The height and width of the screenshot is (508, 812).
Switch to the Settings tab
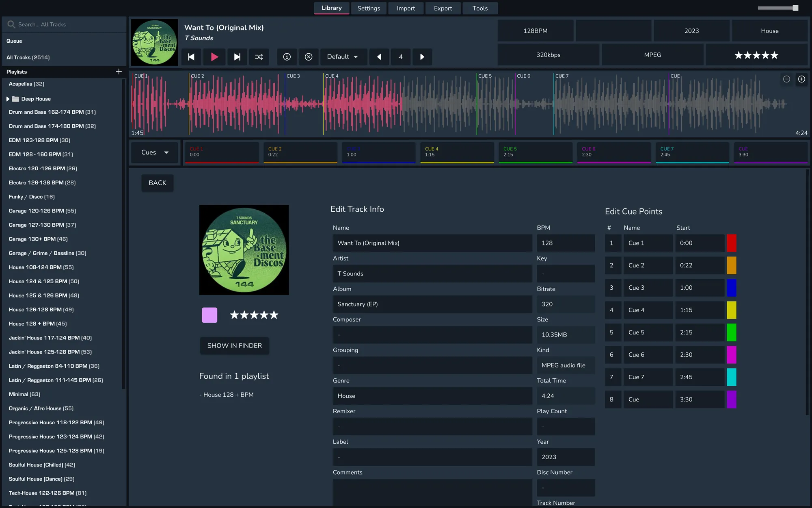tap(369, 8)
